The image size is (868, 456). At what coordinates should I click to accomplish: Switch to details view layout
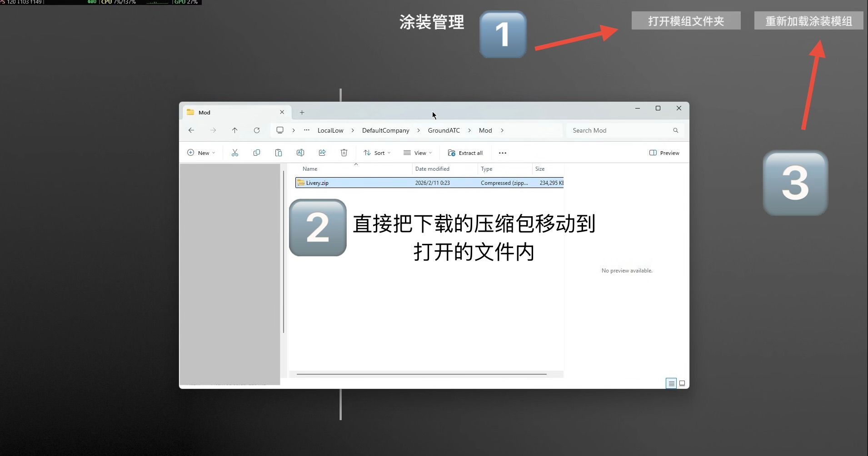click(671, 383)
